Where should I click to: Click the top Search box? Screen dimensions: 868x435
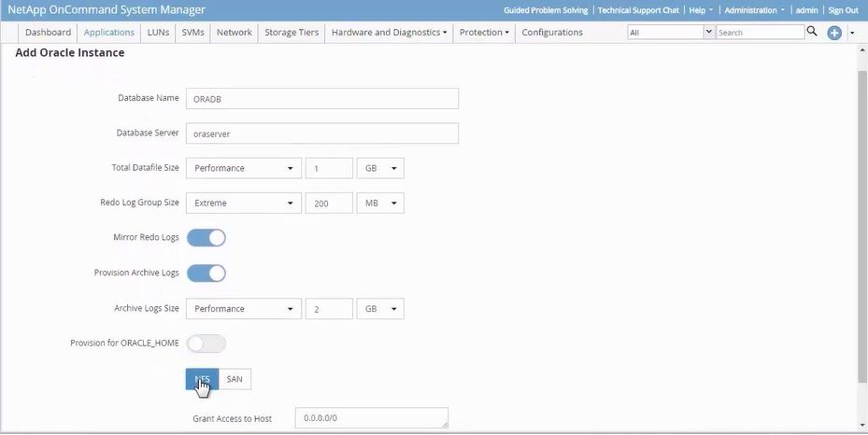(x=760, y=32)
